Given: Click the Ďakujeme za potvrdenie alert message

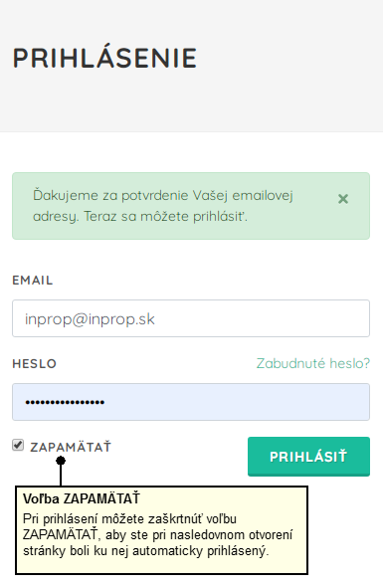Looking at the screenshot, I should tap(163, 206).
